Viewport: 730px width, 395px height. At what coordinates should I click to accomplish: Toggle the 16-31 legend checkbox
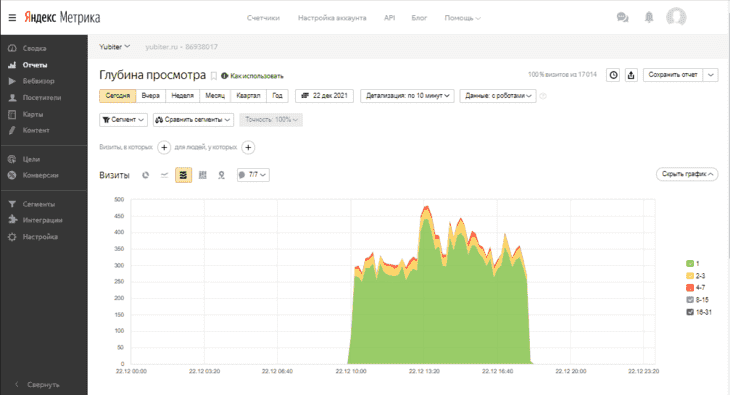pos(690,312)
